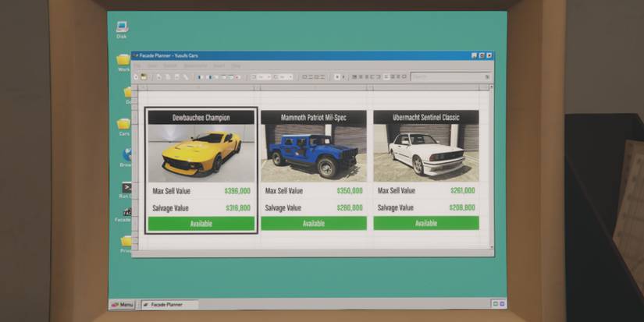
Task: Click the open-folder icon in Facade Planner toolbar
Action: (144, 76)
